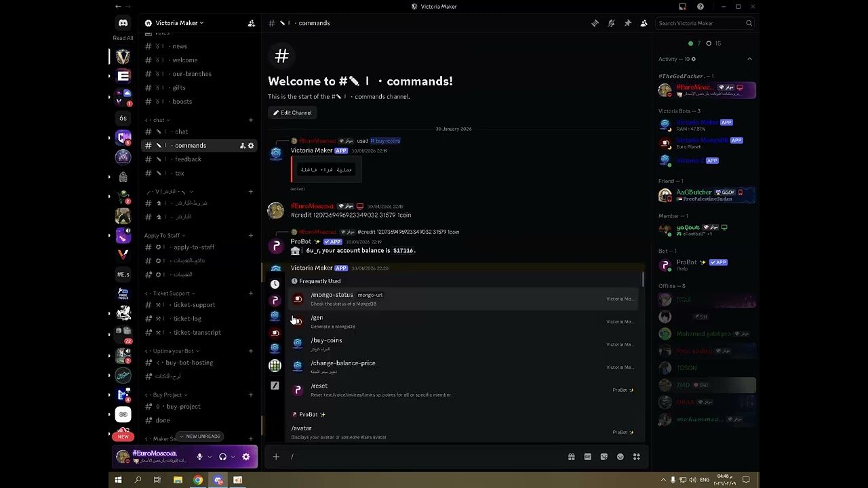Toggle notification settings bell in header
Viewport: 868px width, 488px height.
(611, 23)
